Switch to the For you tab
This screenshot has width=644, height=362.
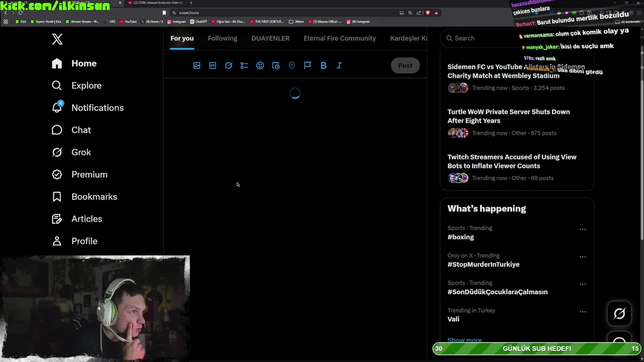[x=182, y=38]
